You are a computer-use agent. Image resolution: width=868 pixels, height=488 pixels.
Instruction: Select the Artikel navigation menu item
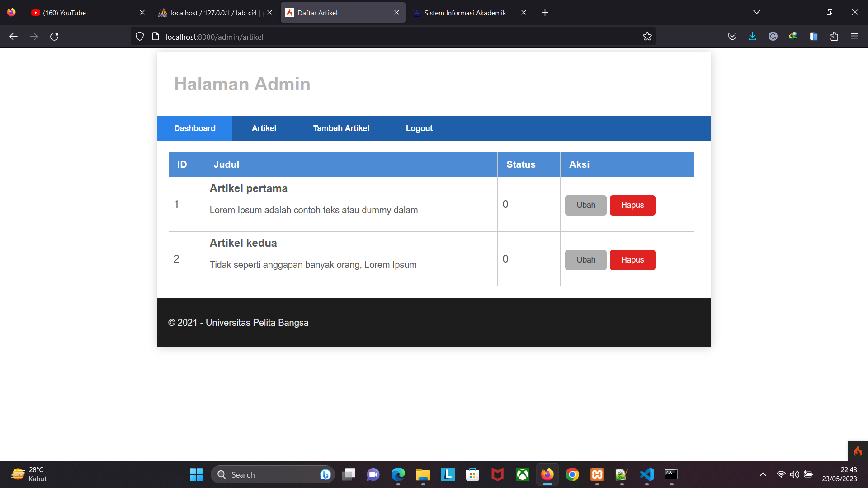click(x=264, y=128)
